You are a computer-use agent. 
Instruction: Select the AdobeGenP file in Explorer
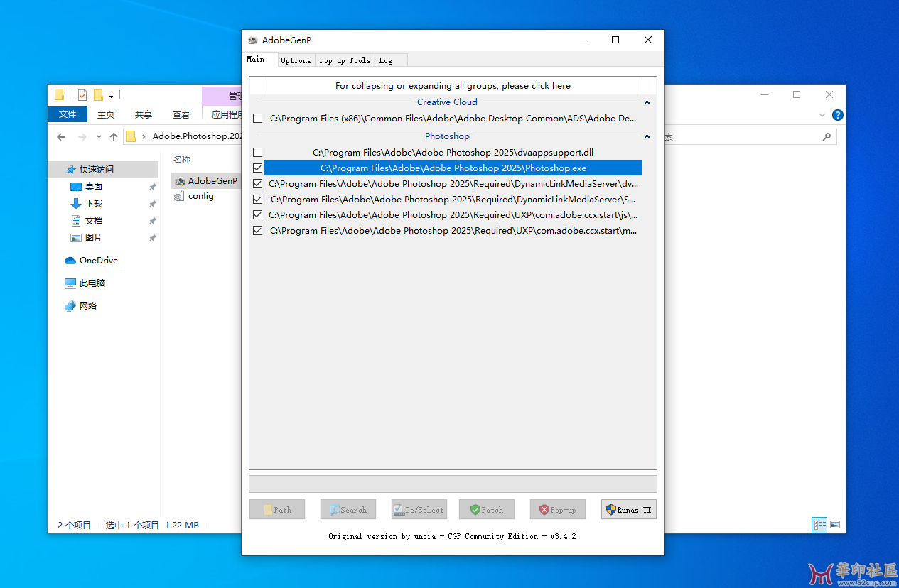click(x=206, y=181)
